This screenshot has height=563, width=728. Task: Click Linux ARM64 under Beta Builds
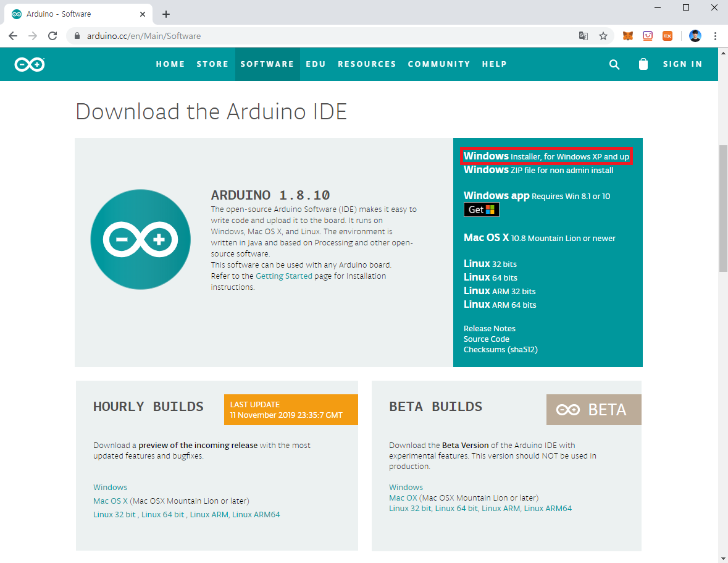pyautogui.click(x=548, y=509)
